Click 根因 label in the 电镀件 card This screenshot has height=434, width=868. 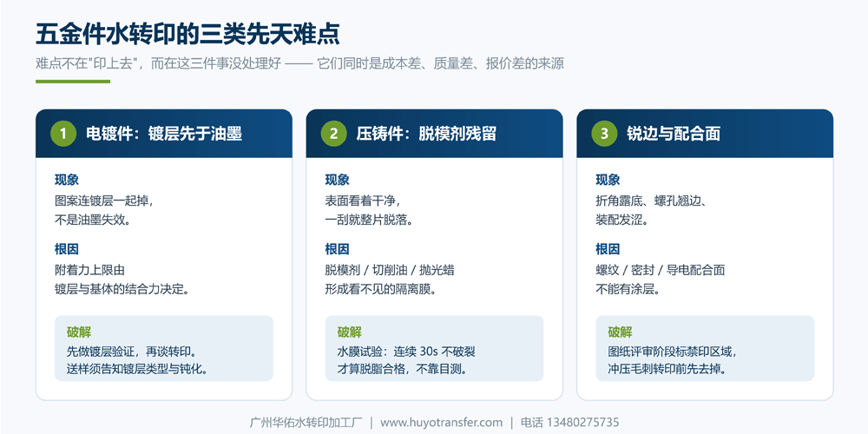[x=67, y=249]
